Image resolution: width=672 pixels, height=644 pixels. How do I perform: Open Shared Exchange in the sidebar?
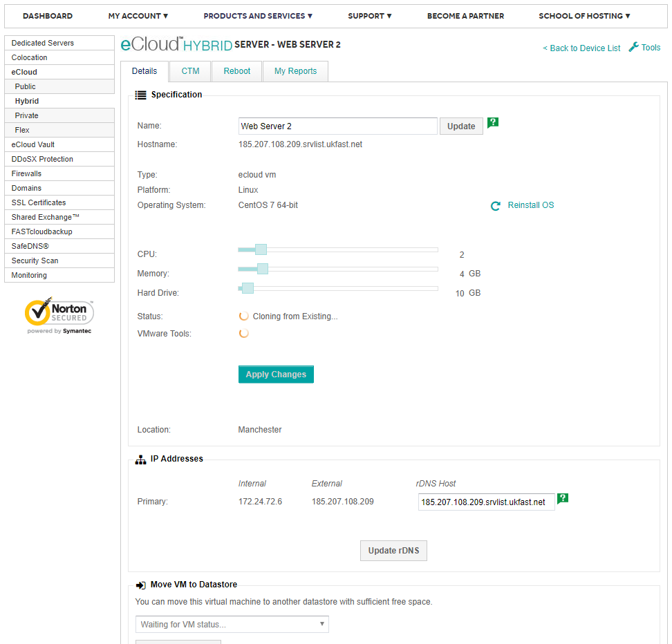59,217
